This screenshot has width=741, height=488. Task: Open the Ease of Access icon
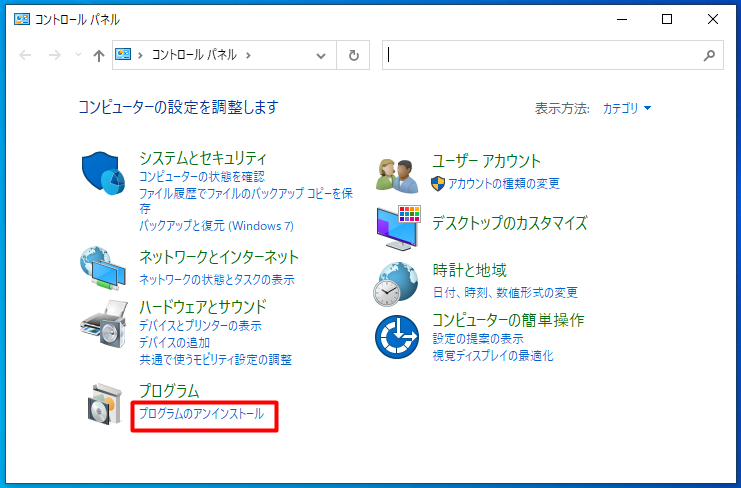click(x=396, y=336)
